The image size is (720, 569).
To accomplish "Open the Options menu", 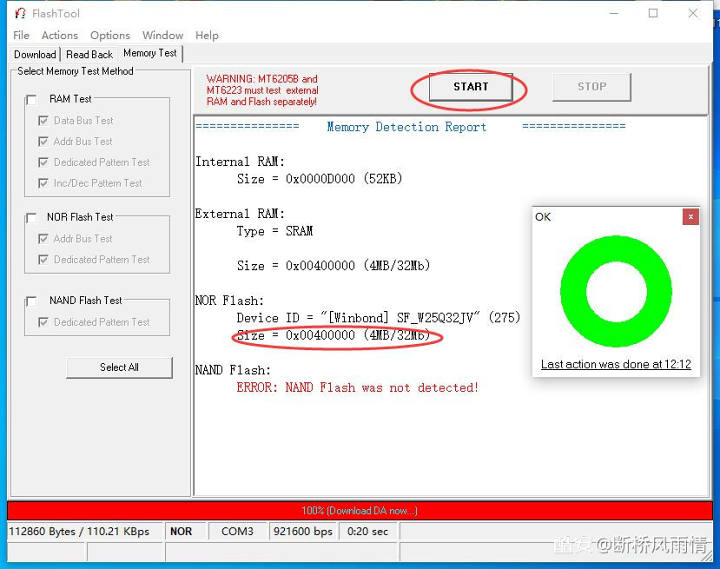I will tap(110, 35).
